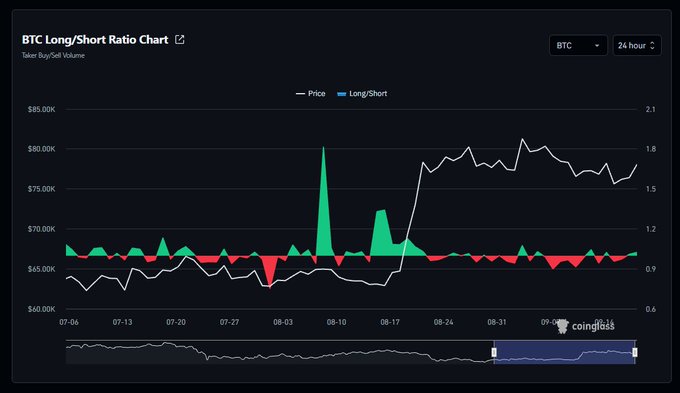Click the 07-13 date label

(122, 322)
